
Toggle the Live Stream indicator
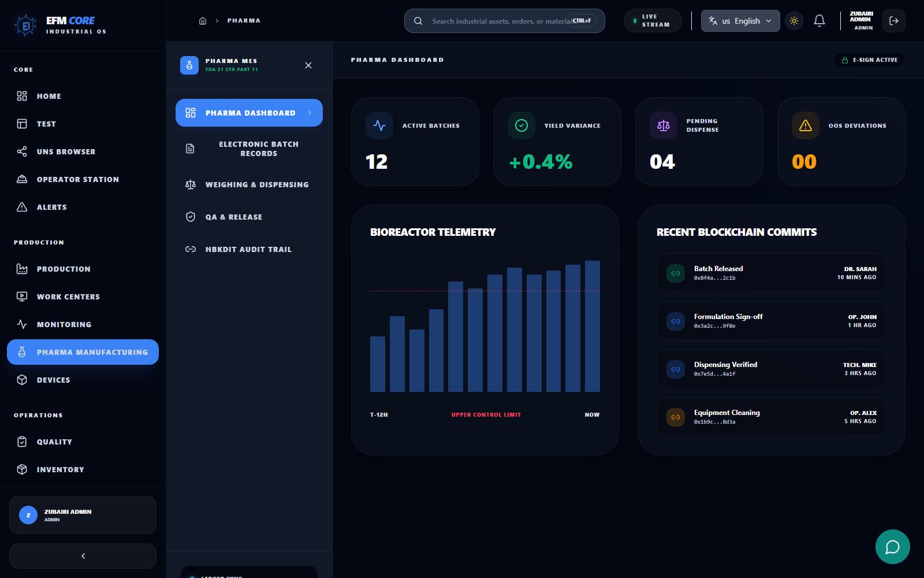pos(653,20)
